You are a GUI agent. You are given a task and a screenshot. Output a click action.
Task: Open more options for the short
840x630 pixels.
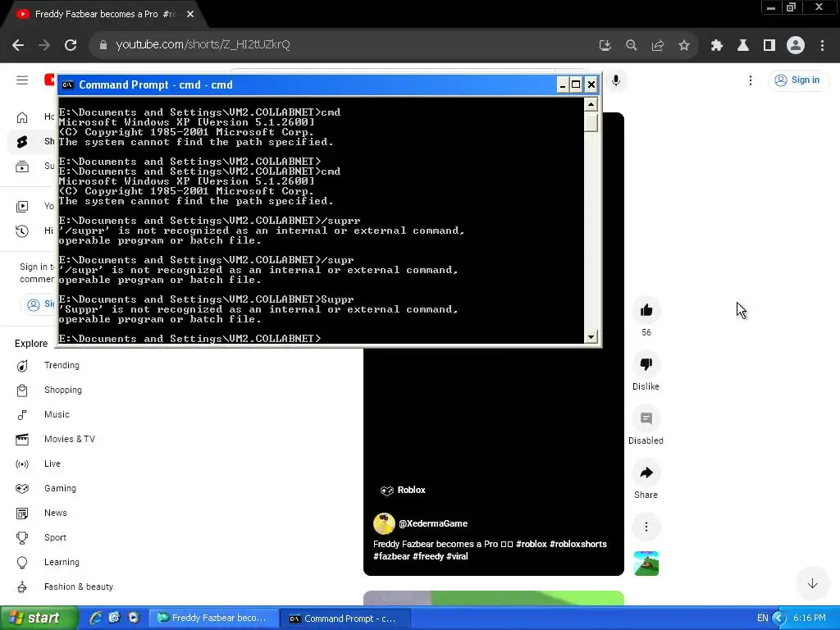point(646,527)
